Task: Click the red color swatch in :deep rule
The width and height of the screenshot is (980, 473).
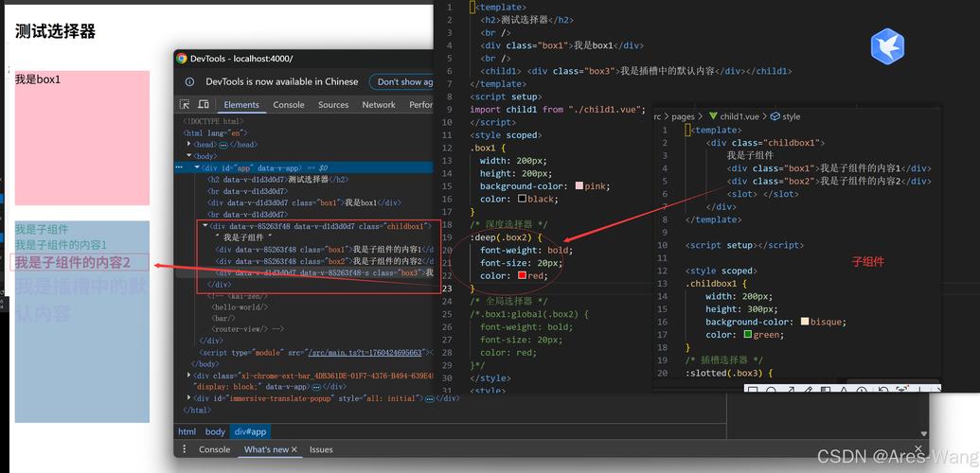Action: pos(522,275)
